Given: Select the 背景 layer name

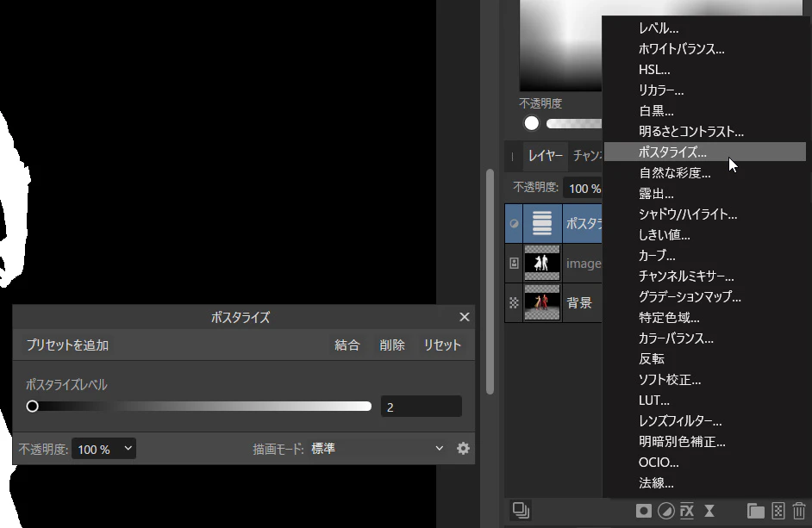Looking at the screenshot, I should click(579, 303).
